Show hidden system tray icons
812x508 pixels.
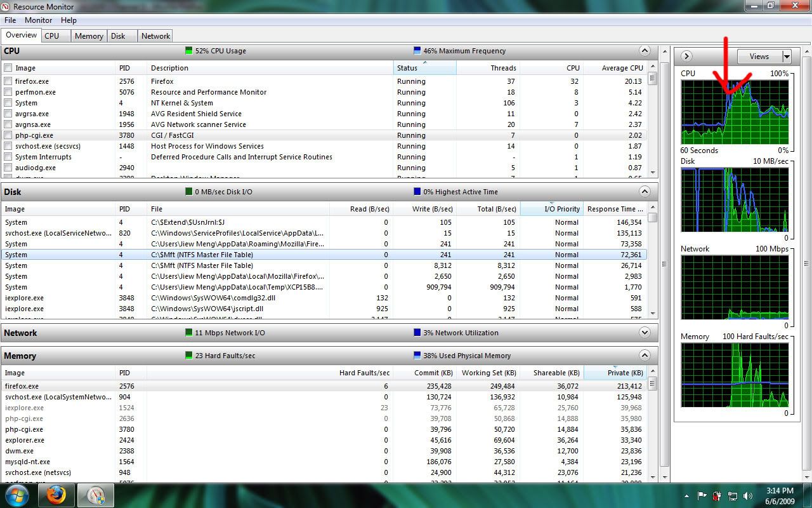point(686,496)
